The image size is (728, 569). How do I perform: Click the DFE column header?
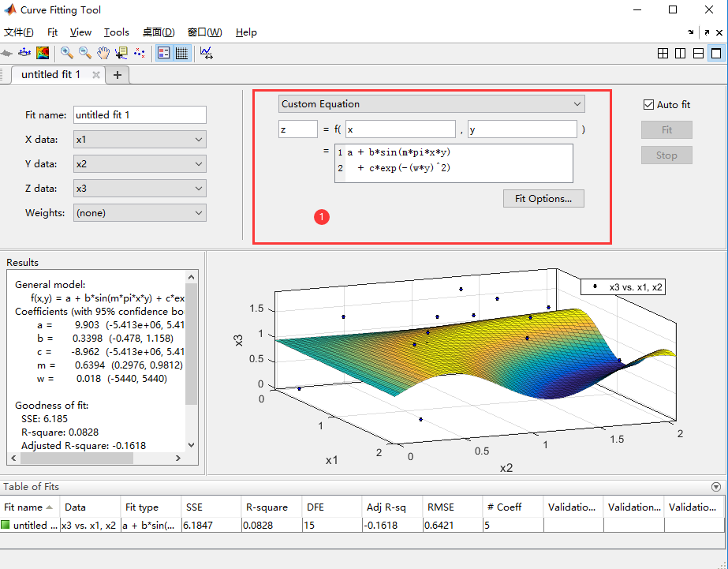331,507
